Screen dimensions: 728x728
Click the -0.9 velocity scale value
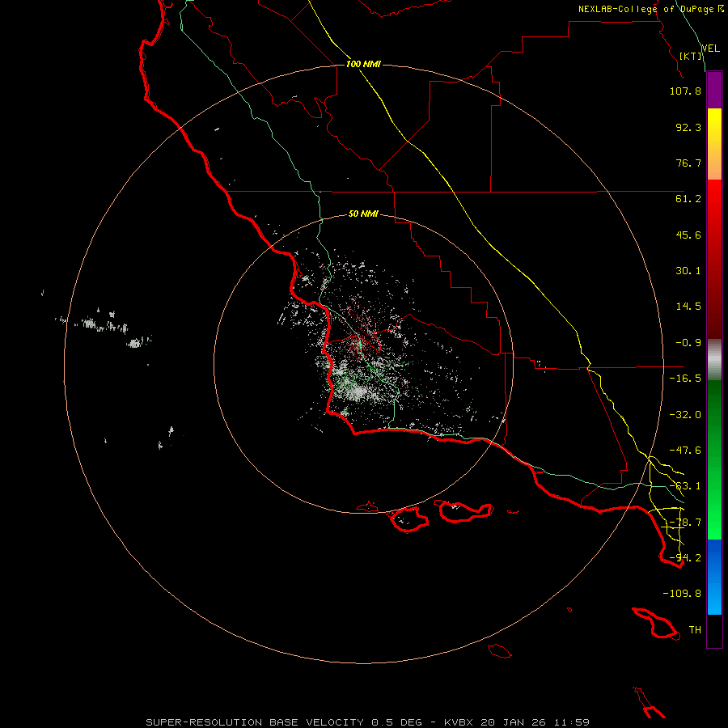688,343
